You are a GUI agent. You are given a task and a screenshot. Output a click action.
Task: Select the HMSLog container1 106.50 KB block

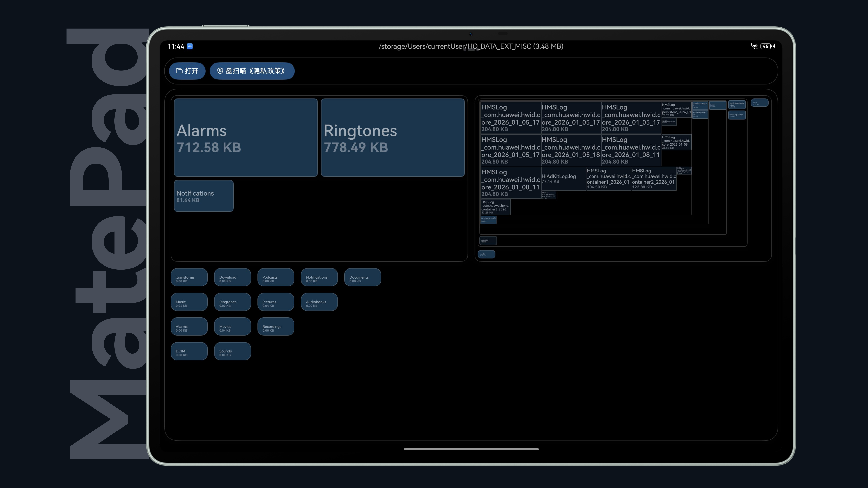tap(609, 178)
